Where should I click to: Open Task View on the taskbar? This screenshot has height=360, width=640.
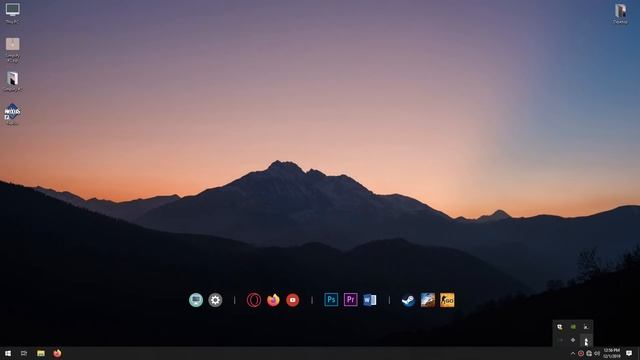point(24,353)
